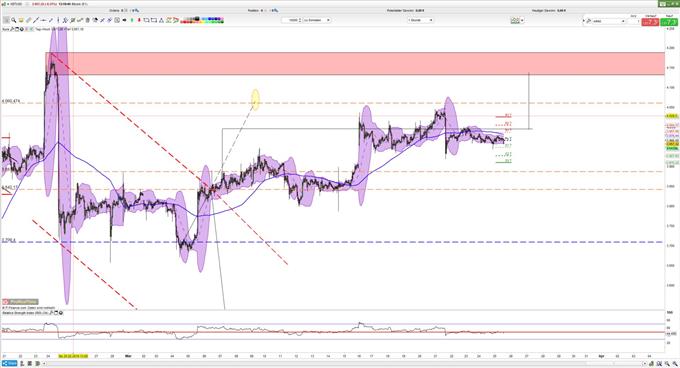The image size is (680, 368).
Task: Open the 1 Stunde timeframe dropdown
Action: pyautogui.click(x=420, y=20)
